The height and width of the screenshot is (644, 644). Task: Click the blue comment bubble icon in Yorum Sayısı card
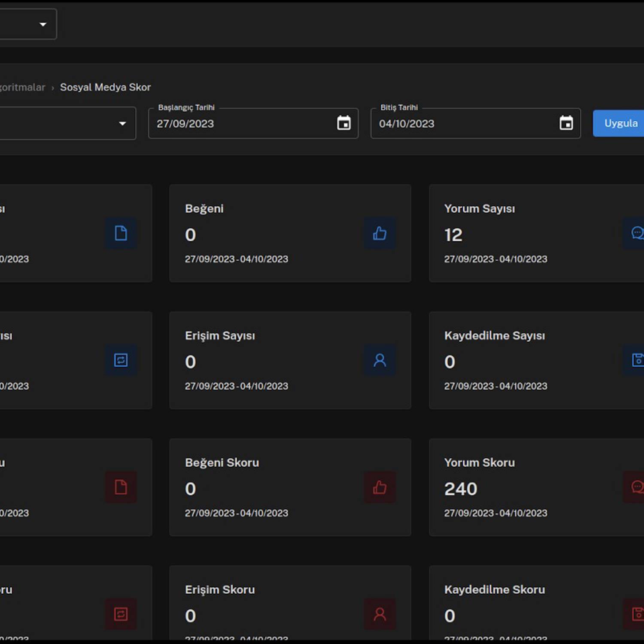[x=637, y=233]
